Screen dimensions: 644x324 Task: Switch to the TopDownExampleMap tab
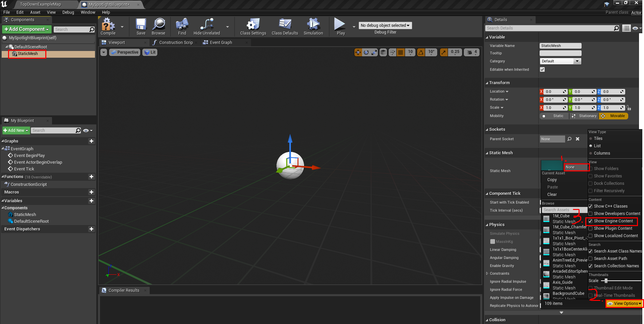[40, 4]
